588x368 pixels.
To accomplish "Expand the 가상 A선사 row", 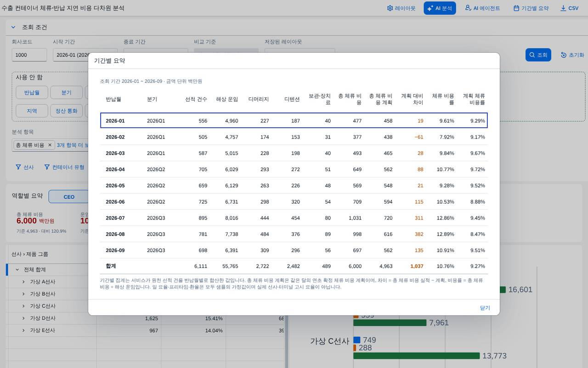I will (x=23, y=282).
